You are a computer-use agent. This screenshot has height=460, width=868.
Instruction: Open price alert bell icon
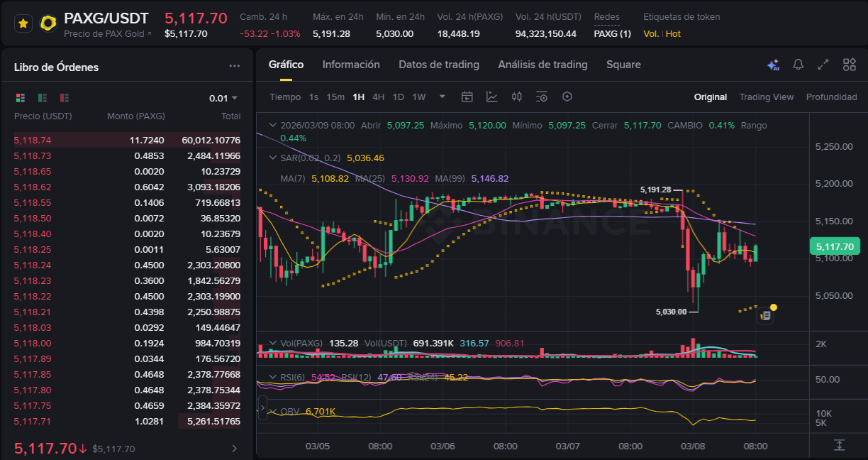[x=798, y=65]
